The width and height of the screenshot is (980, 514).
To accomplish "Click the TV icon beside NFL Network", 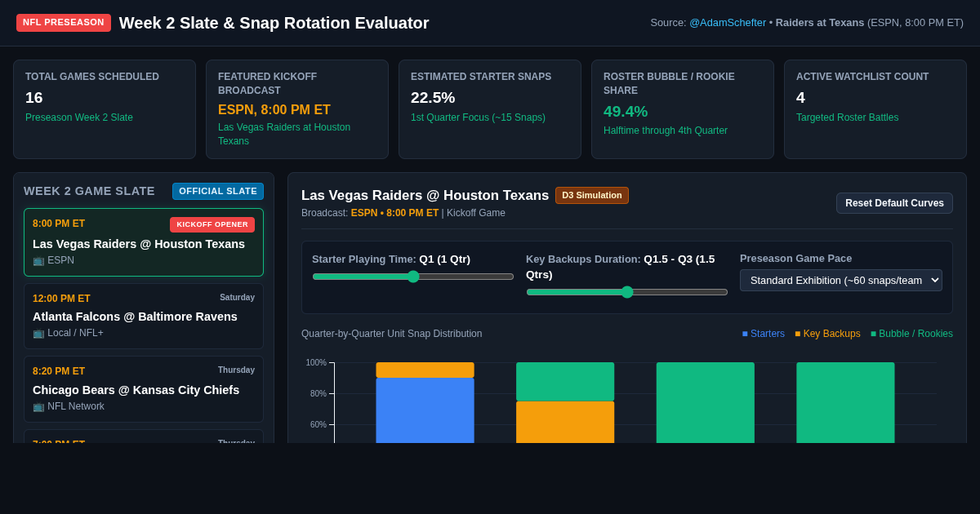I will pyautogui.click(x=38, y=406).
